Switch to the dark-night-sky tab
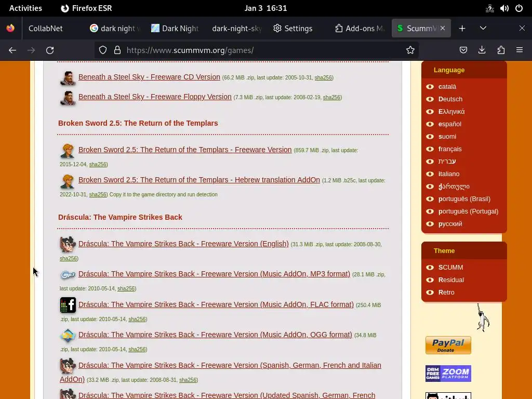532x399 pixels. pyautogui.click(x=236, y=29)
